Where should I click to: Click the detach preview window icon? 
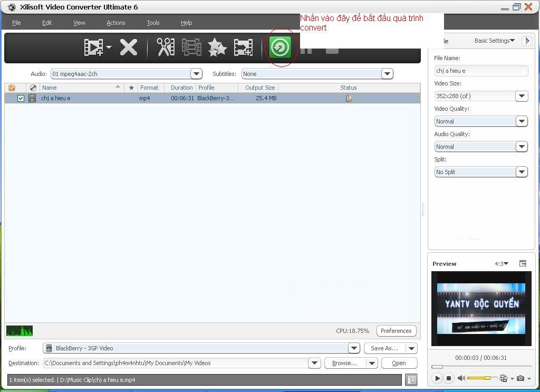click(523, 263)
